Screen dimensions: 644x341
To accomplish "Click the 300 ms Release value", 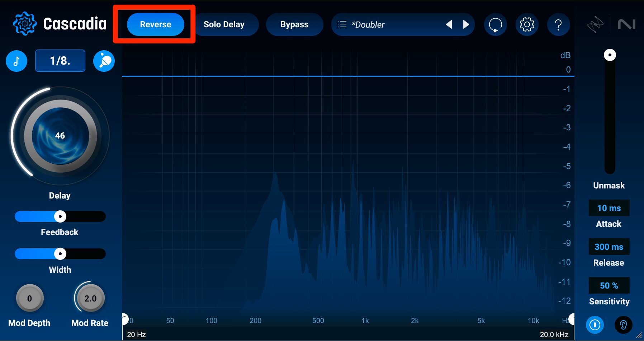I will click(609, 247).
